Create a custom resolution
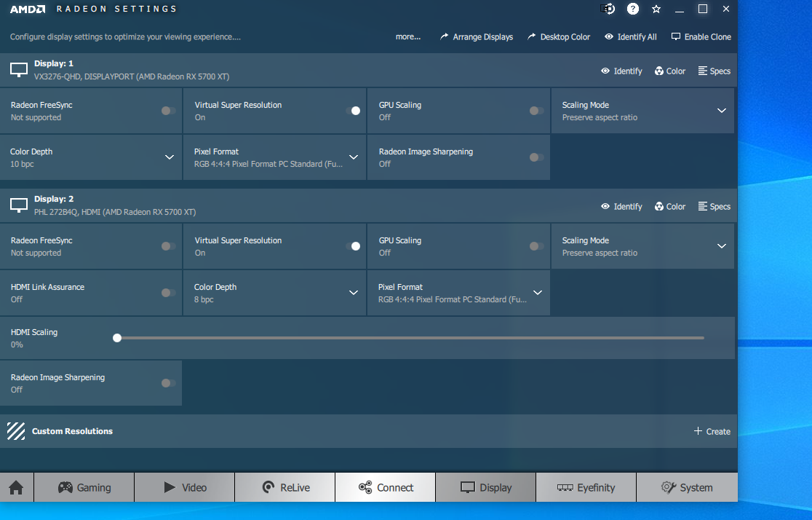 712,431
